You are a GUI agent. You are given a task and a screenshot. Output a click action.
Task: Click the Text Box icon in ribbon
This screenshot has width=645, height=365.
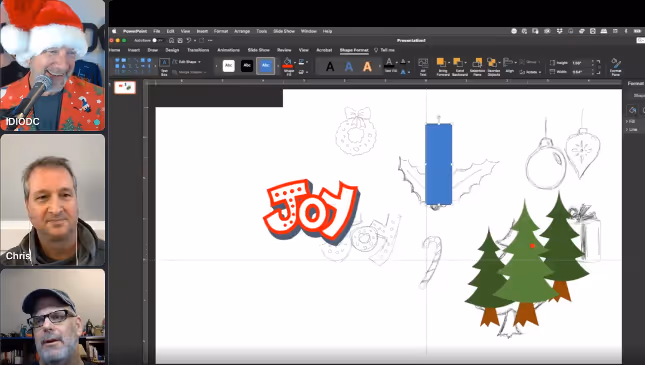(x=164, y=63)
